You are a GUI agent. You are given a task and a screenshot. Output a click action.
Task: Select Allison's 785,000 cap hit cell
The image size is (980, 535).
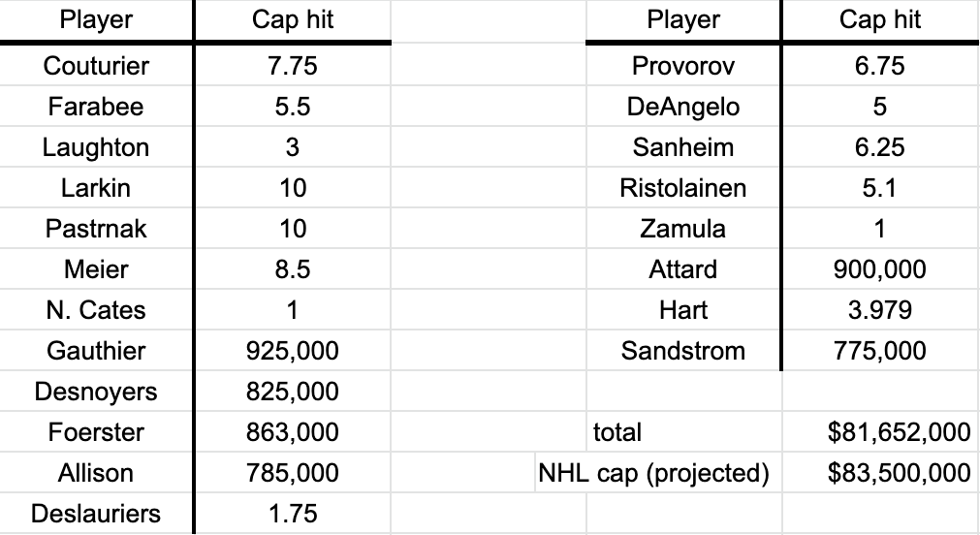292,473
